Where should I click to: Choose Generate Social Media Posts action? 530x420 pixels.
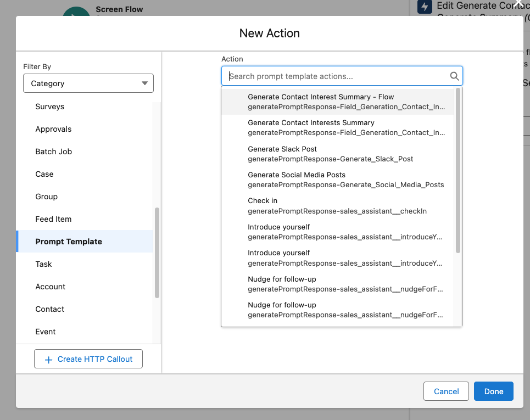(x=337, y=180)
